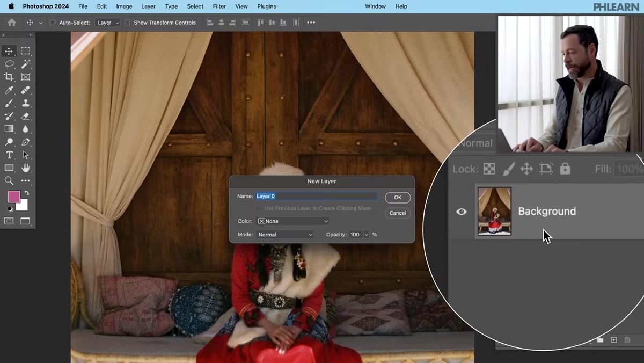
Task: Select the Lasso tool
Action: (x=9, y=64)
